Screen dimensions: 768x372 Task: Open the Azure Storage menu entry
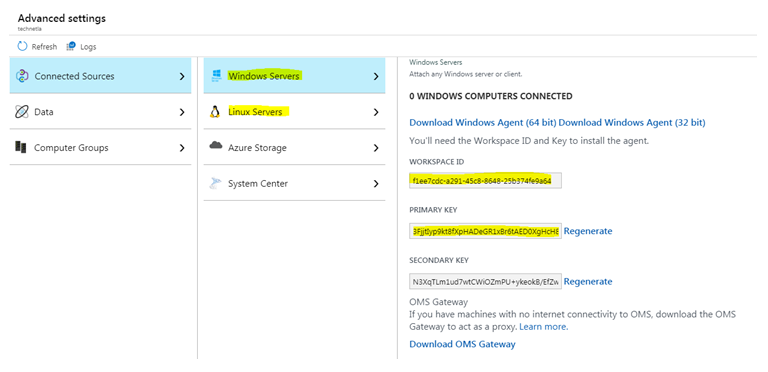pyautogui.click(x=294, y=147)
